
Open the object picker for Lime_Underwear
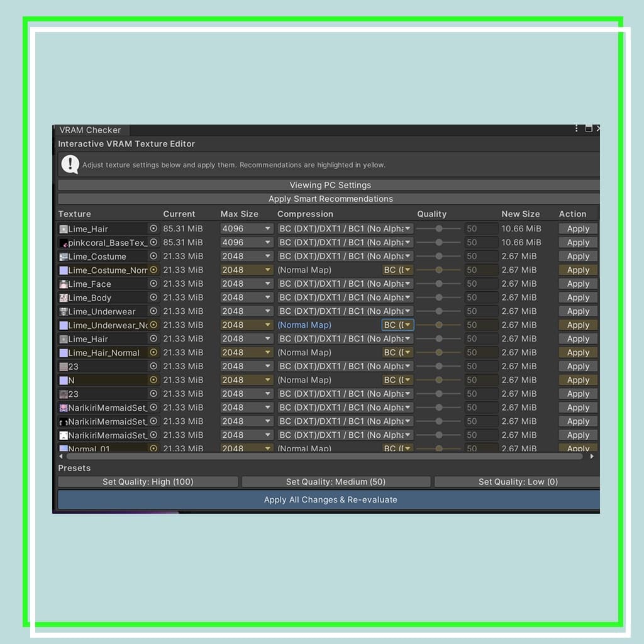tap(153, 311)
